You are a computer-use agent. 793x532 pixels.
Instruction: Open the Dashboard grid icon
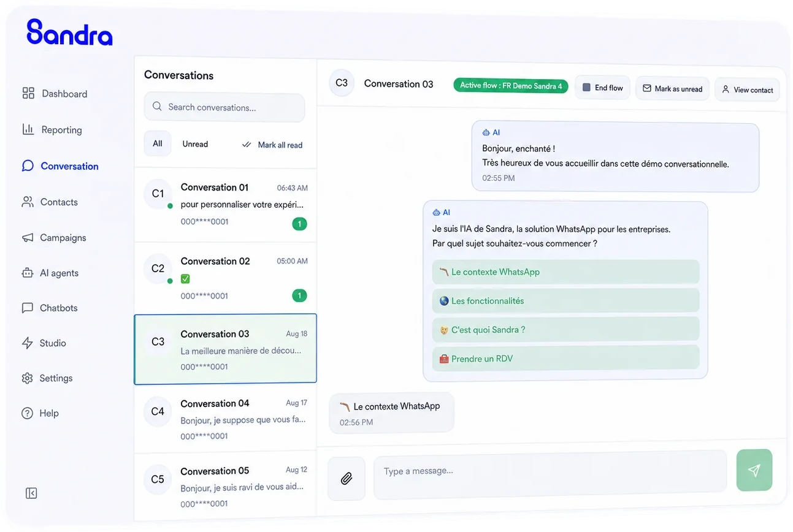(28, 93)
